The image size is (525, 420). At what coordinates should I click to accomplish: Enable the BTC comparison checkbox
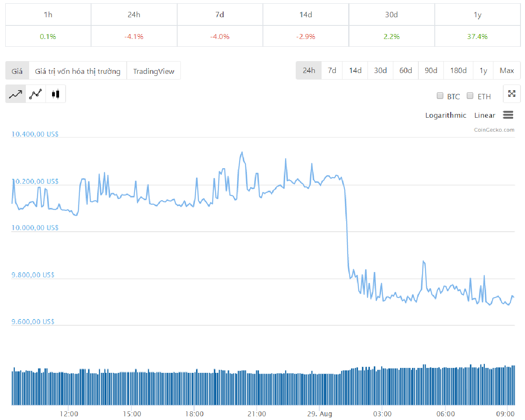(x=440, y=96)
